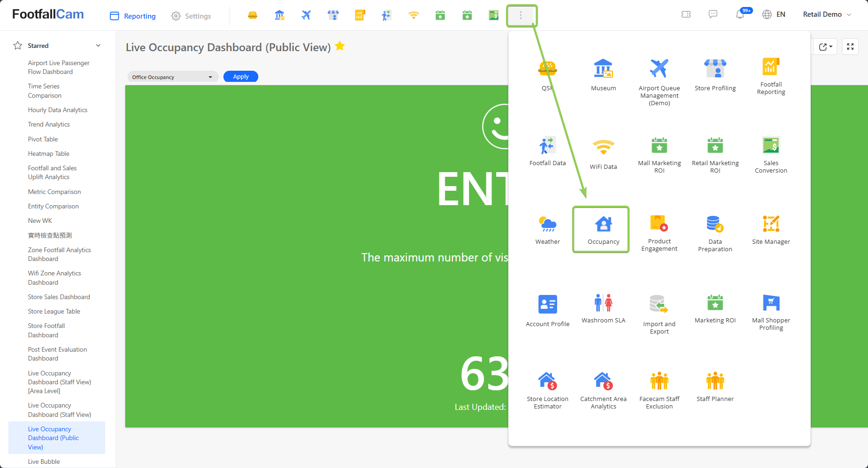This screenshot has height=468, width=868.
Task: Open the Mall Shopper Profiling module tile
Action: coord(771,312)
